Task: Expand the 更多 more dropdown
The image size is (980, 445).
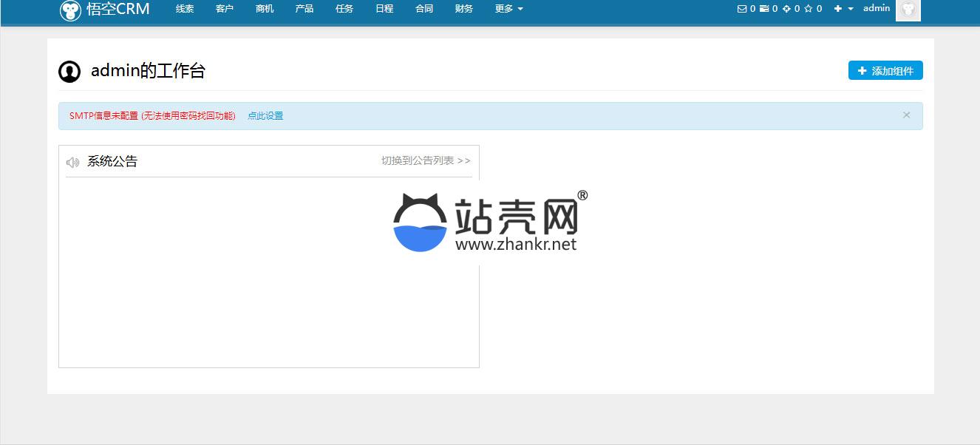Action: 508,9
